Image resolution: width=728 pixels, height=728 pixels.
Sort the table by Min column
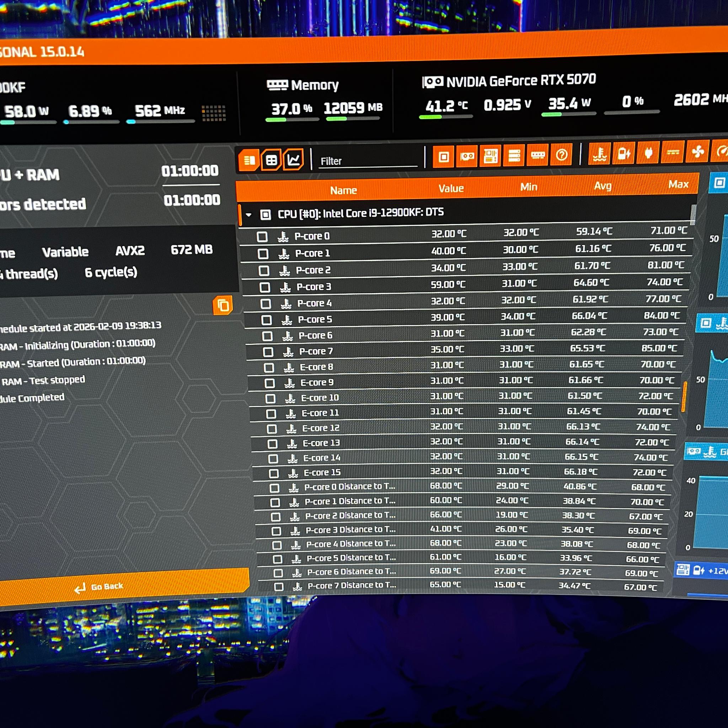coord(528,187)
